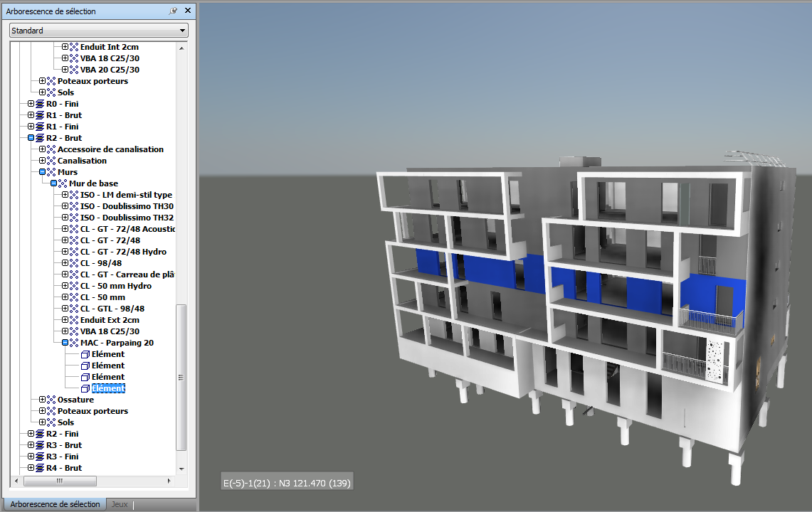Collapse the MAC - Parpaing 20 node
The width and height of the screenshot is (812, 512).
(x=65, y=343)
